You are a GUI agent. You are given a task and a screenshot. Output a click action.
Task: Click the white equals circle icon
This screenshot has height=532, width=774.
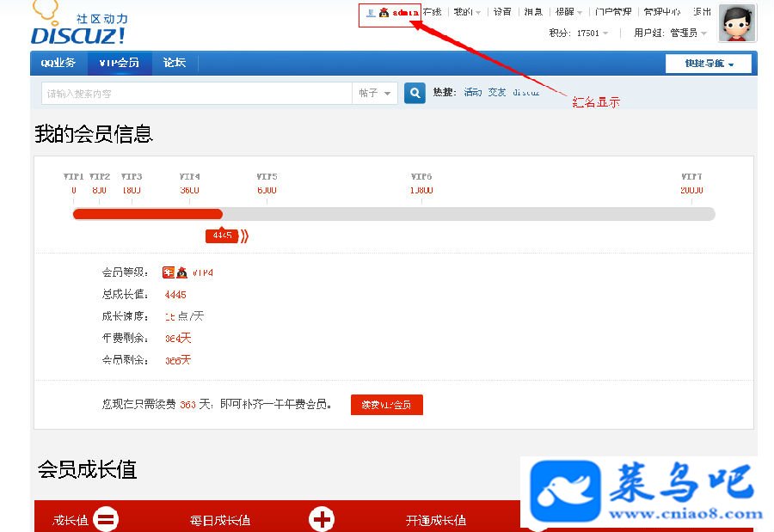point(106,520)
